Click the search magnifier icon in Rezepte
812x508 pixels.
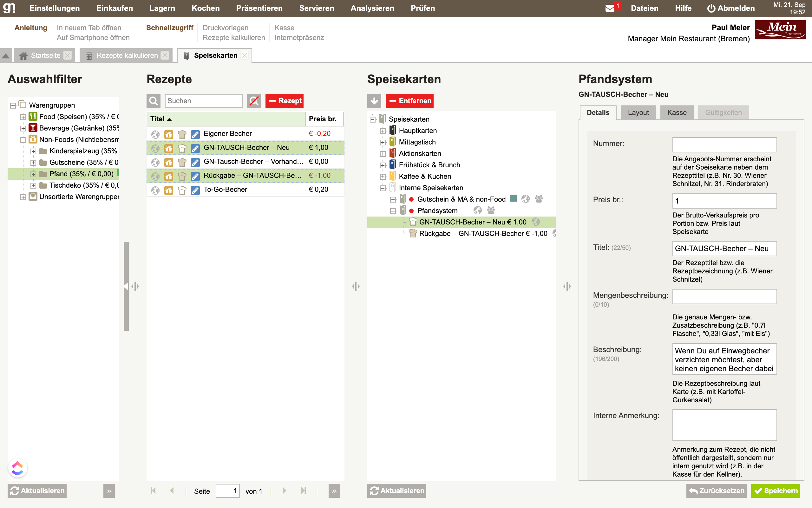[x=153, y=101]
